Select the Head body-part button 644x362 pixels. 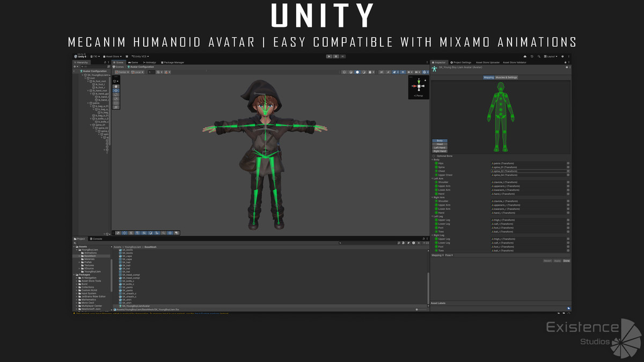pos(440,144)
